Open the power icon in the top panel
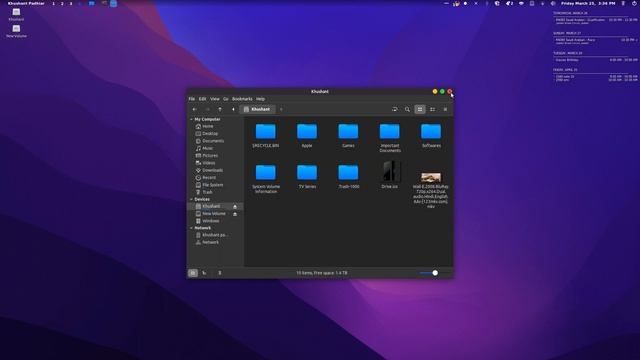 click(634, 3)
